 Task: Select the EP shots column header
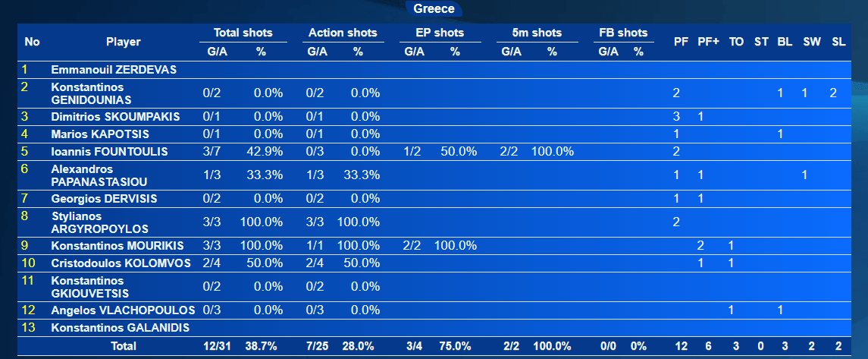pyautogui.click(x=440, y=33)
